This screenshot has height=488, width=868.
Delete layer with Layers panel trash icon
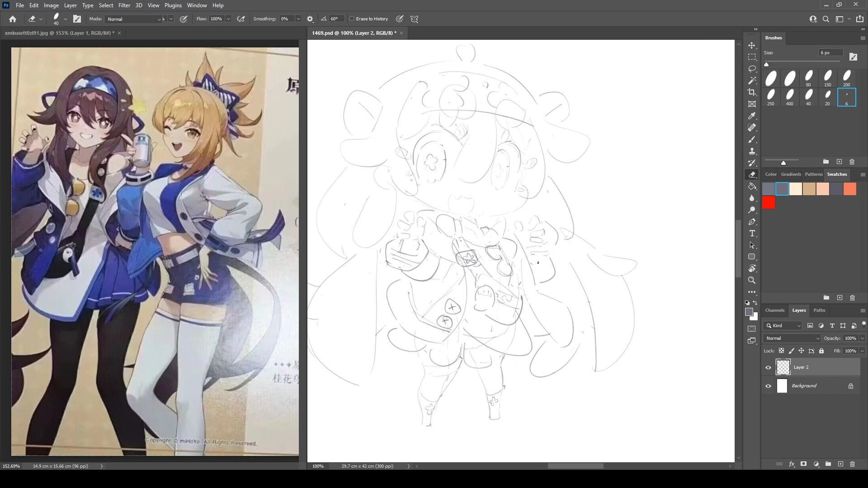point(852,464)
